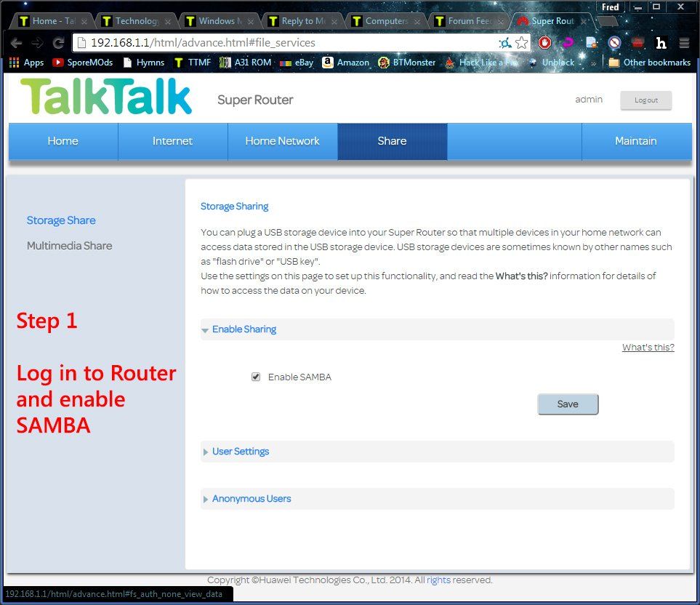Toggle the Enable SAMBA checkbox
Viewport: 700px width, 605px height.
(x=256, y=377)
